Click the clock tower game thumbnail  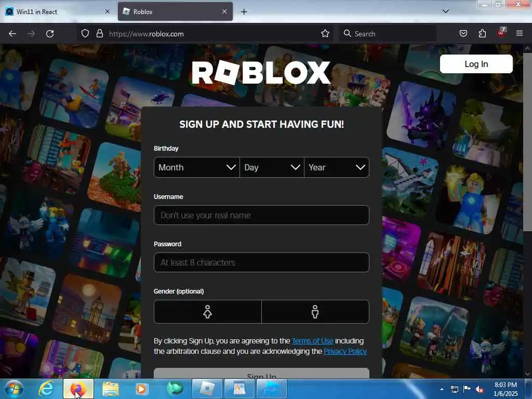pyautogui.click(x=87, y=308)
